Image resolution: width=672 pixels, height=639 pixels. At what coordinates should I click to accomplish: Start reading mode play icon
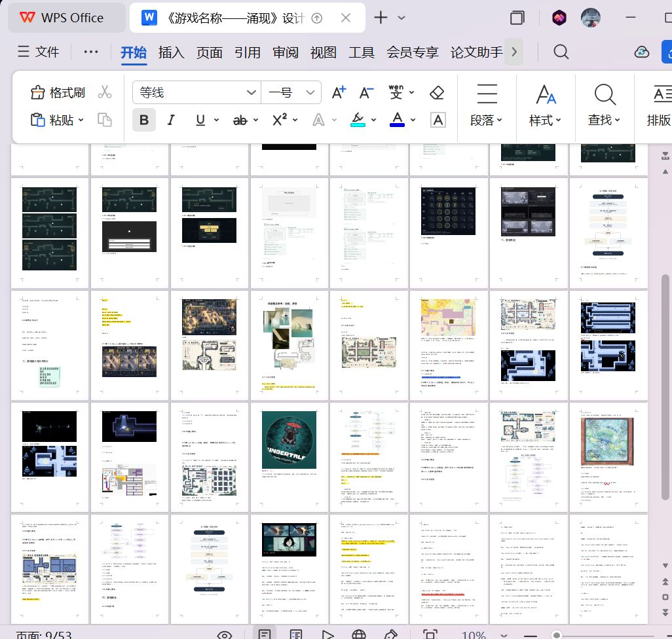[x=328, y=634]
